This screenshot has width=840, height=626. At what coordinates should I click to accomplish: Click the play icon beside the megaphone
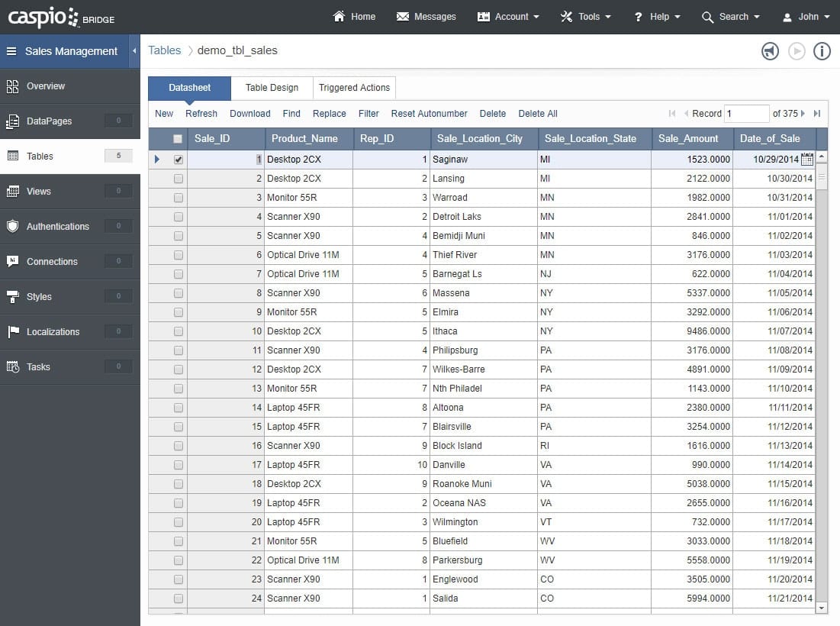[x=797, y=51]
